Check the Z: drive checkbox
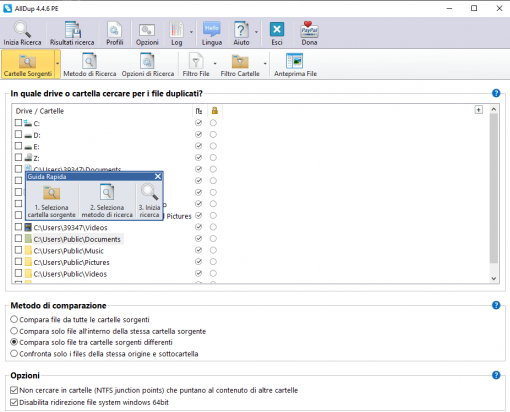510x412 pixels. tap(18, 157)
